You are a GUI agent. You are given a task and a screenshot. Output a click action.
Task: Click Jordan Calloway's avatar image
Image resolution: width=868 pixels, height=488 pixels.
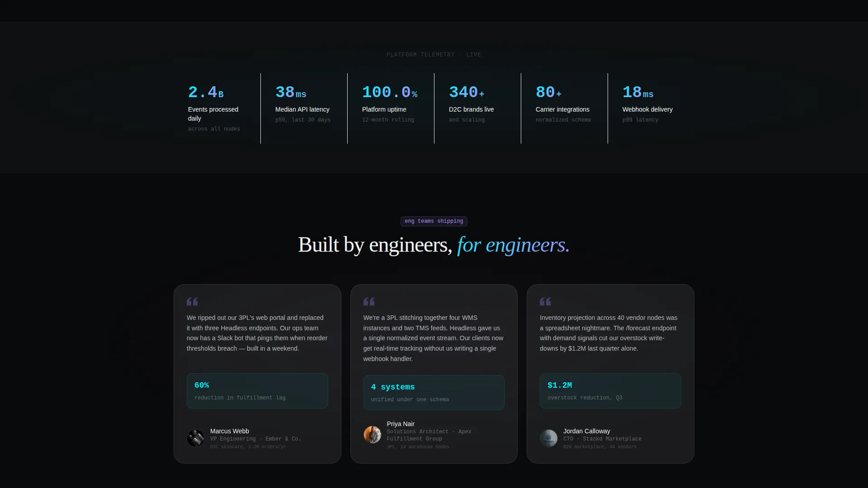[549, 438]
